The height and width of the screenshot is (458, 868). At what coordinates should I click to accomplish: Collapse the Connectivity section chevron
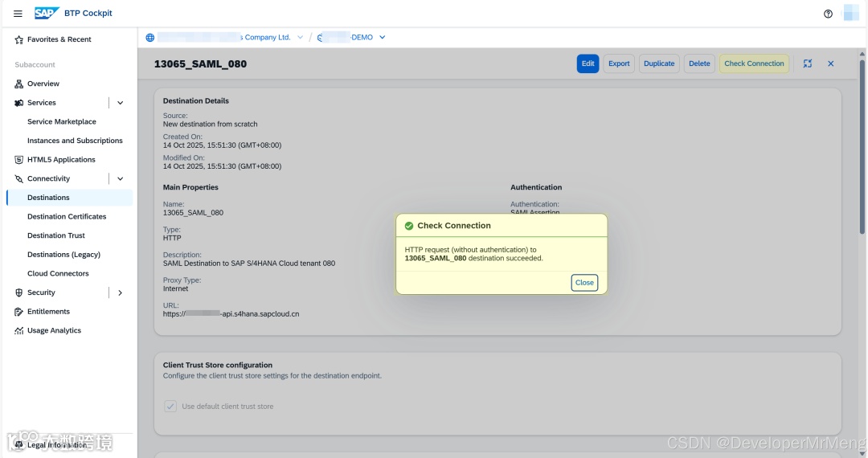click(120, 178)
